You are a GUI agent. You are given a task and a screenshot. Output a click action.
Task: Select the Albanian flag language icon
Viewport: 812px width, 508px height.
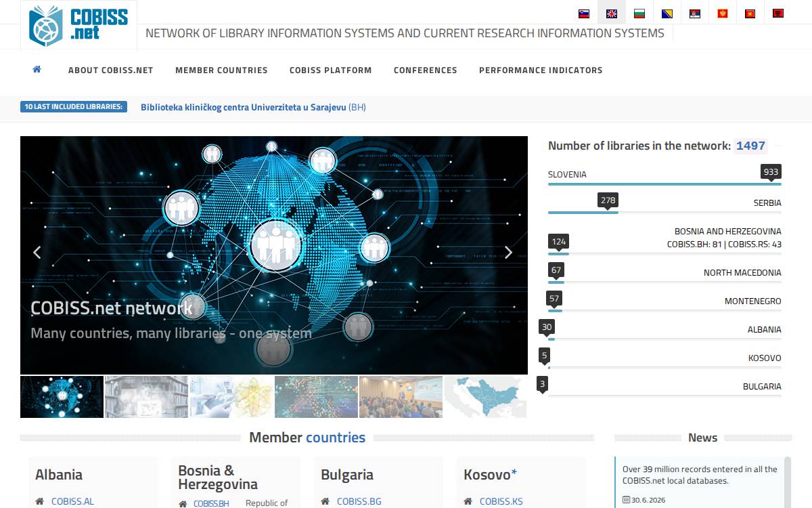[x=778, y=14]
